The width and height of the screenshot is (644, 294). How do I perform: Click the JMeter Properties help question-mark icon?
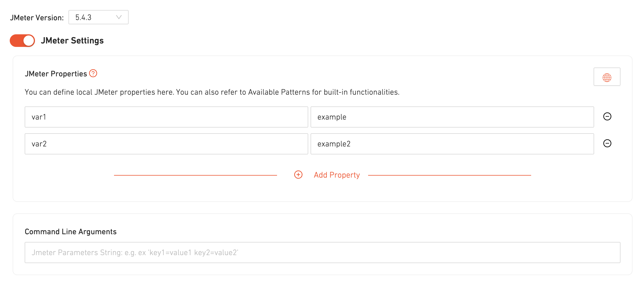93,73
